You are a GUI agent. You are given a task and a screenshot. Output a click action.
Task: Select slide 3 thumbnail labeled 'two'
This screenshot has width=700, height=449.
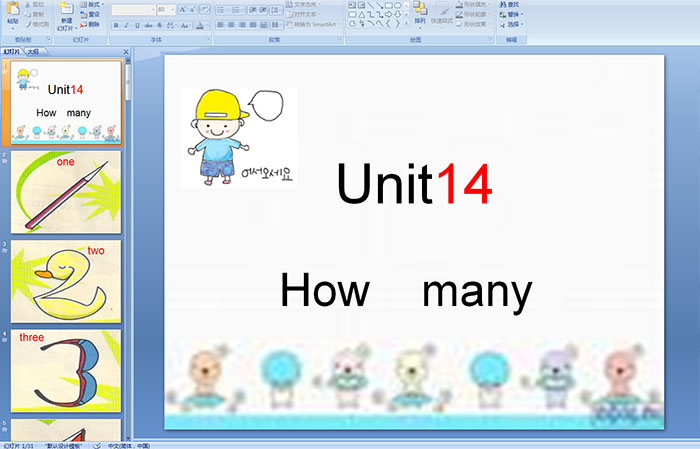66,281
